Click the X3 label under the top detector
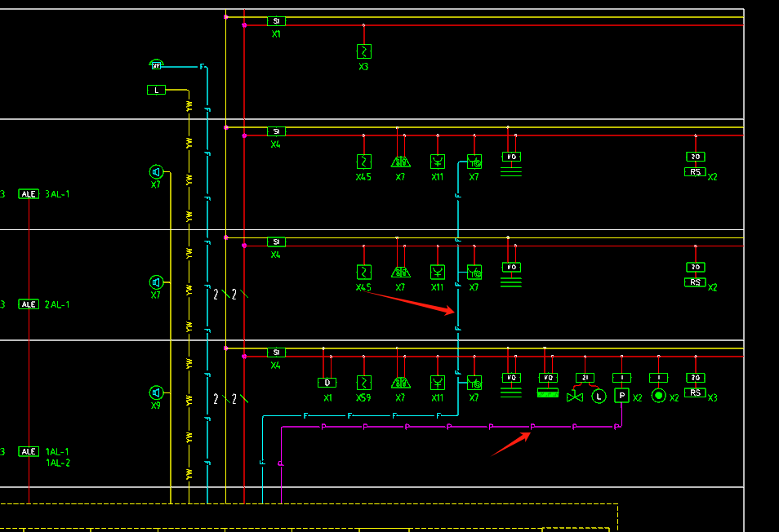 [x=363, y=67]
